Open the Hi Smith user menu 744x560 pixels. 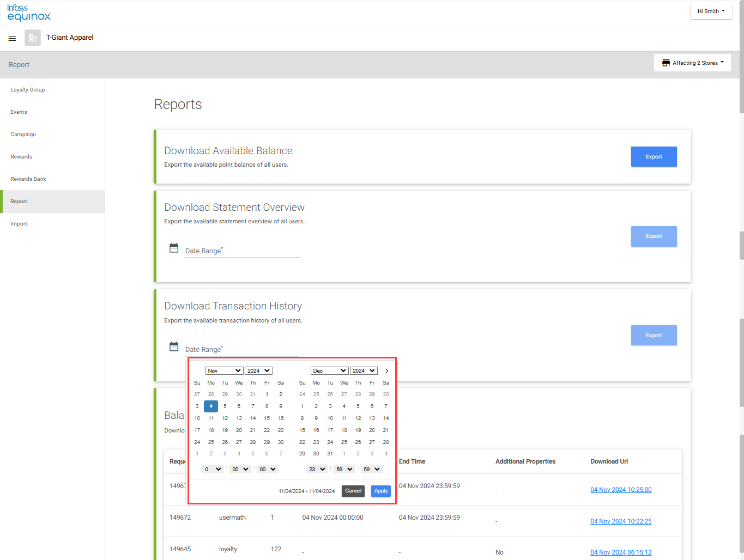tap(711, 11)
